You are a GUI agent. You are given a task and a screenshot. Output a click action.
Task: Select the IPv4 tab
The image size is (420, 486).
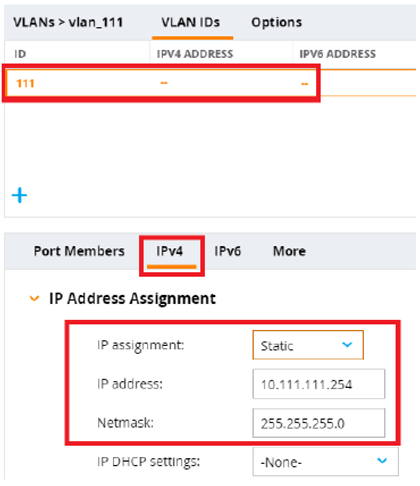[x=170, y=251]
